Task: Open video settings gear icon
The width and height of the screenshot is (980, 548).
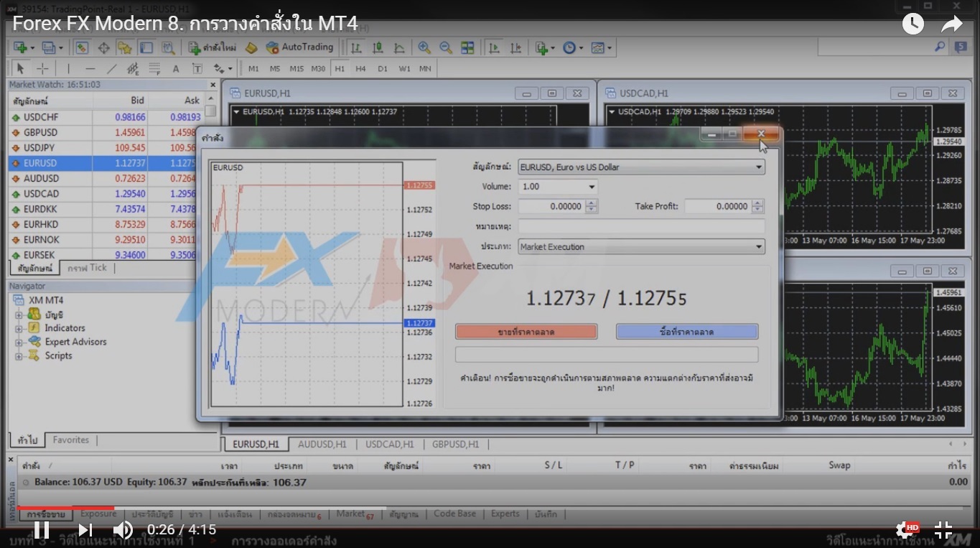Action: click(906, 530)
